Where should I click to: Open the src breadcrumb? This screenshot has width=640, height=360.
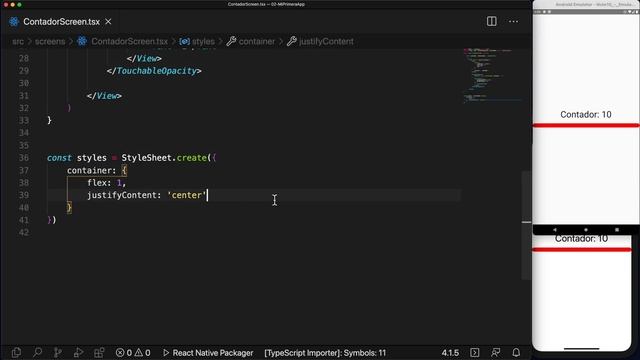click(18, 42)
